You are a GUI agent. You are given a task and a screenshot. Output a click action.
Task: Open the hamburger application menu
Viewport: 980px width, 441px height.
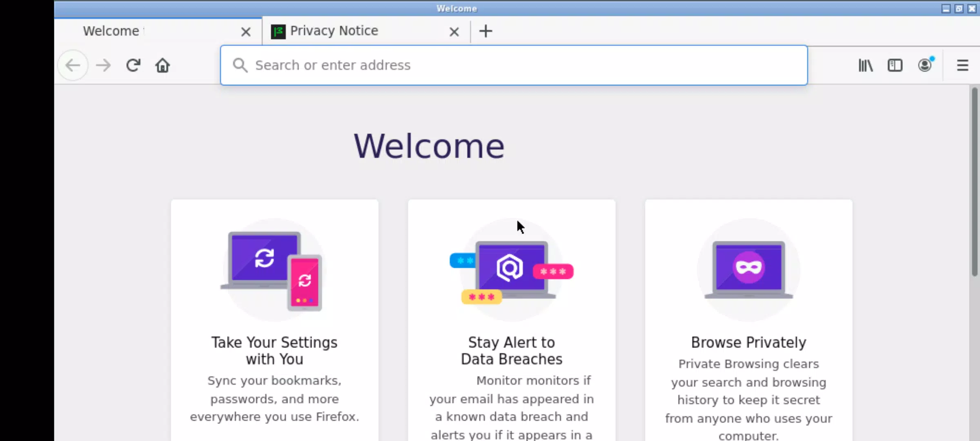[962, 65]
